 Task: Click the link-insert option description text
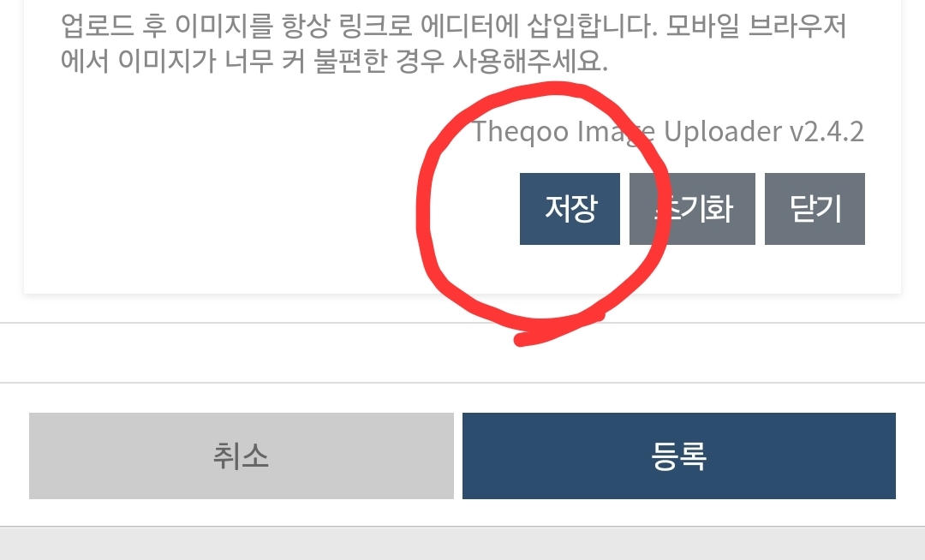pos(453,43)
